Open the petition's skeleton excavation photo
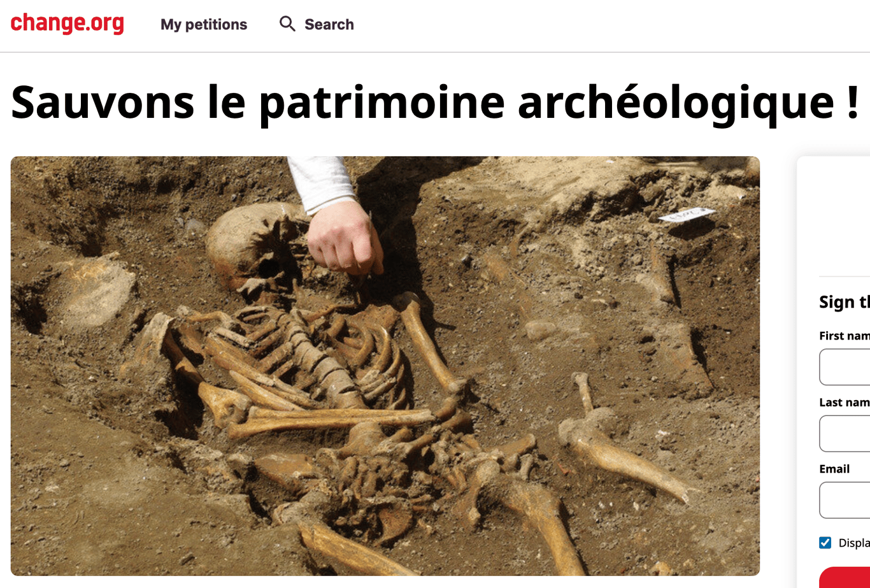The width and height of the screenshot is (870, 588). click(x=385, y=366)
